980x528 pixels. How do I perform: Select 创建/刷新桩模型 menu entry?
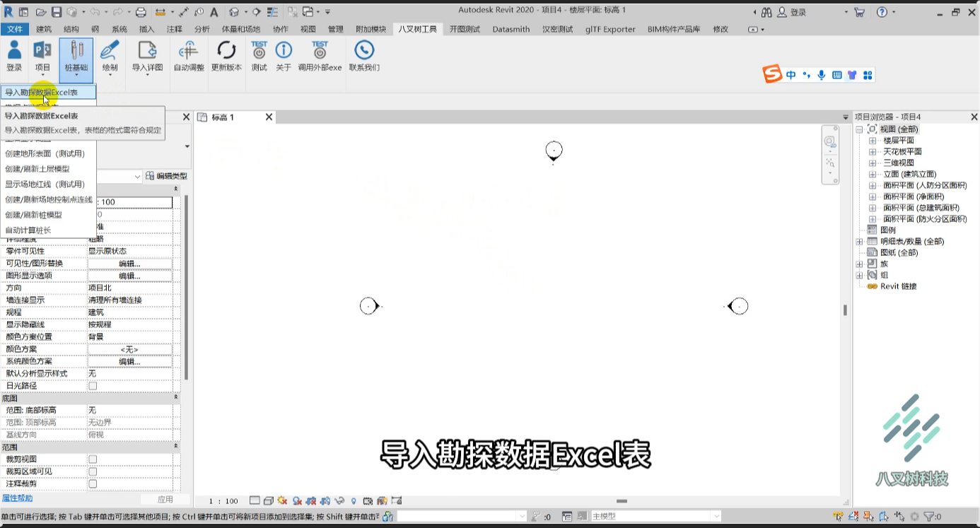(x=33, y=215)
